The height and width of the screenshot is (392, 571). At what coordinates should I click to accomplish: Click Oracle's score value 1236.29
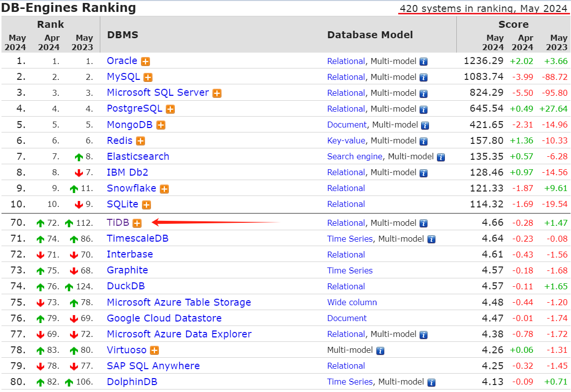484,61
